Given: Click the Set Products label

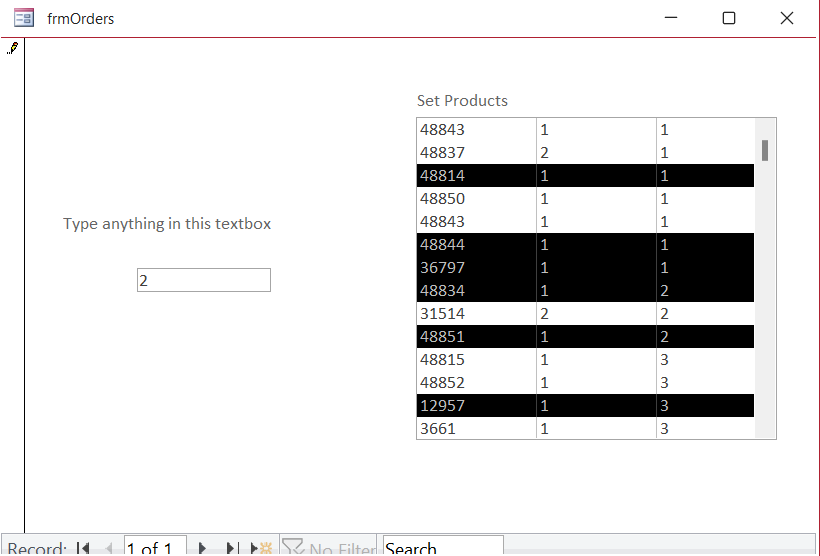Looking at the screenshot, I should [x=462, y=100].
